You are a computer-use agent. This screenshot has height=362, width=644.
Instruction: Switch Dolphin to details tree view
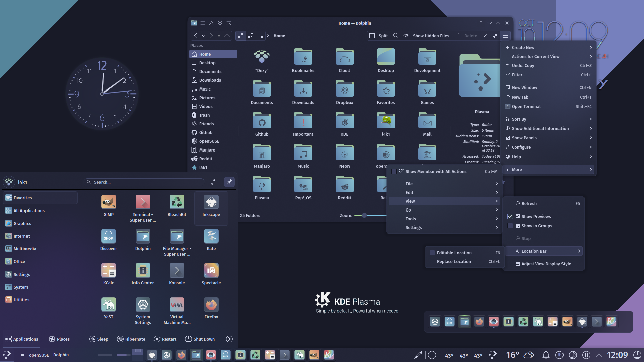[261, 36]
